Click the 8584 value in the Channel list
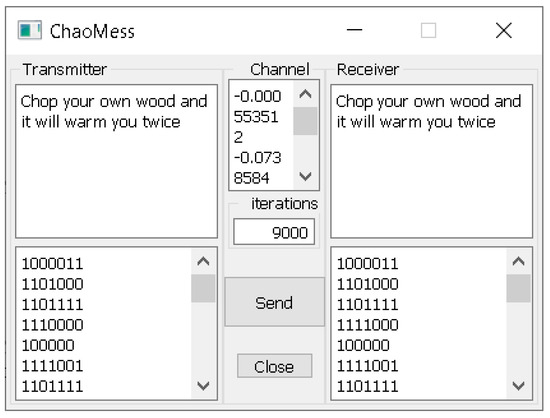The width and height of the screenshot is (550, 418). (x=251, y=178)
